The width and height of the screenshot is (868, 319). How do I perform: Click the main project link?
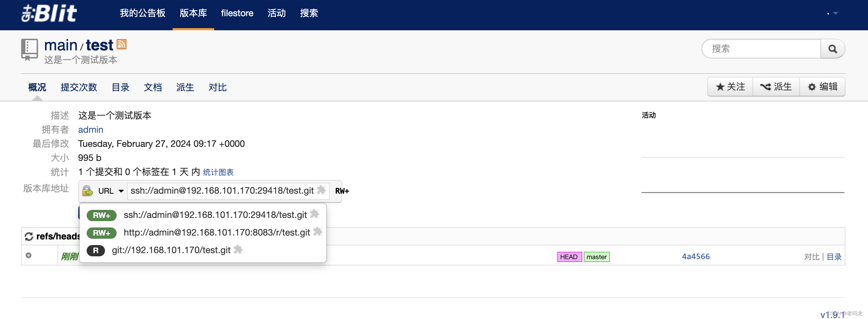coord(61,45)
